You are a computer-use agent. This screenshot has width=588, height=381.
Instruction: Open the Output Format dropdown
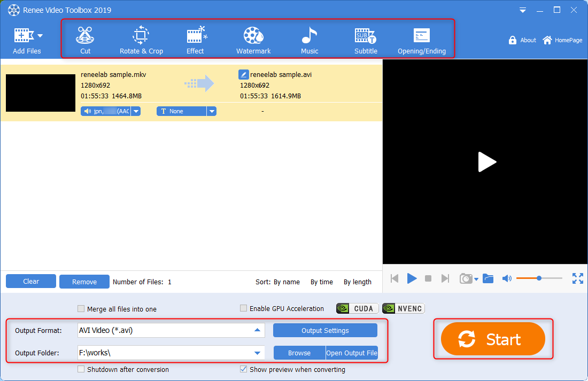pyautogui.click(x=258, y=330)
